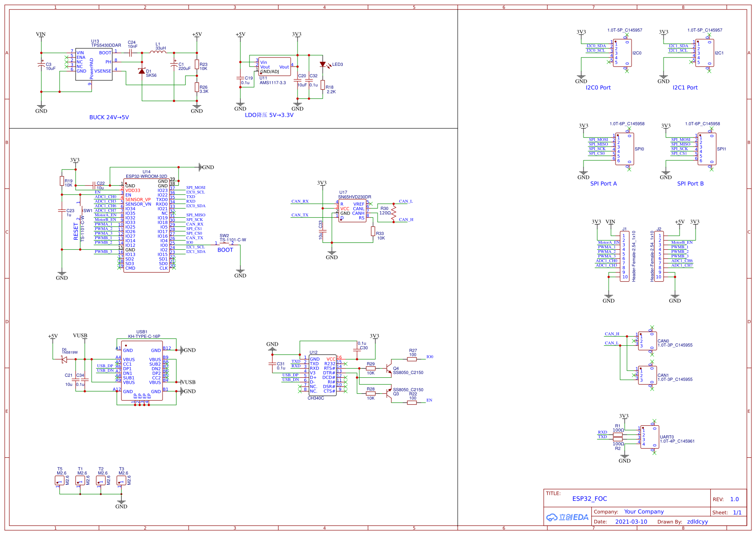Select the C3 10uF input capacitor
The image size is (756, 535).
41,64
